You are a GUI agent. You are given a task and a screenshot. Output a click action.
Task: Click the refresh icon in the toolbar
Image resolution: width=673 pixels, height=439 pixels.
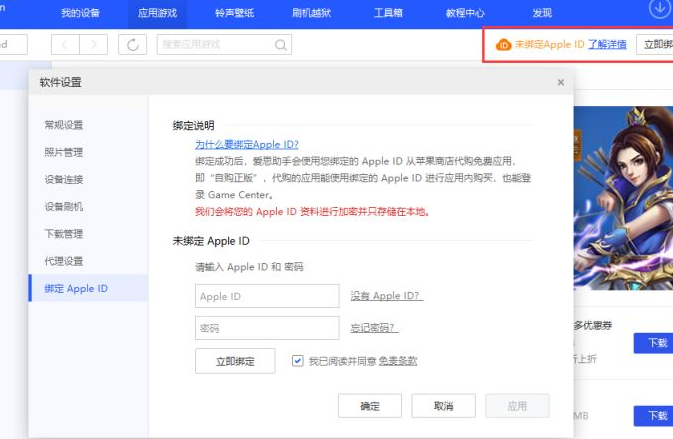click(x=132, y=44)
